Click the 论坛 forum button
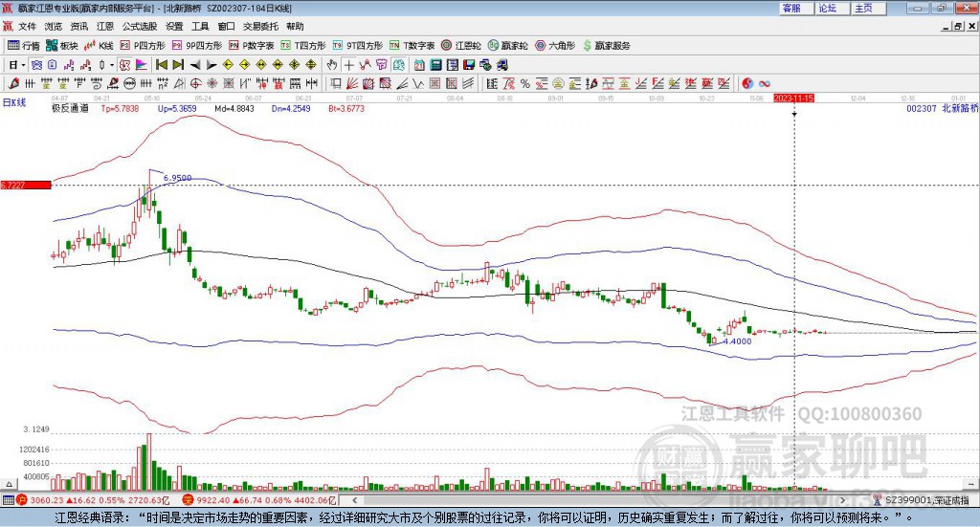Screen dimensions: 980x527 833,8
